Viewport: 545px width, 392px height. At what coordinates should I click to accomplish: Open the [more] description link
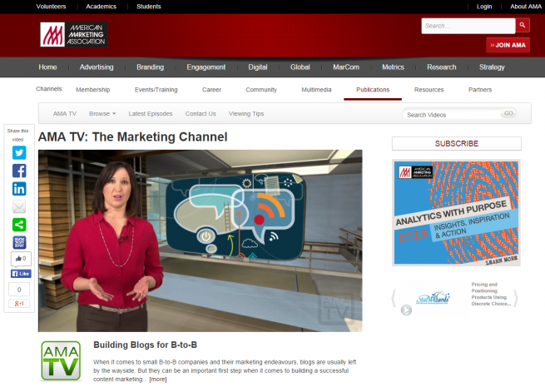click(157, 380)
